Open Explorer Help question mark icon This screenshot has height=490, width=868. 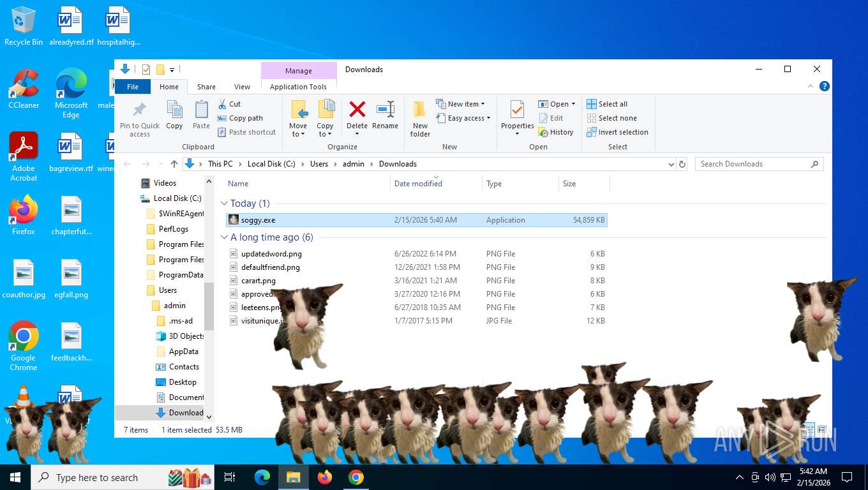[825, 86]
